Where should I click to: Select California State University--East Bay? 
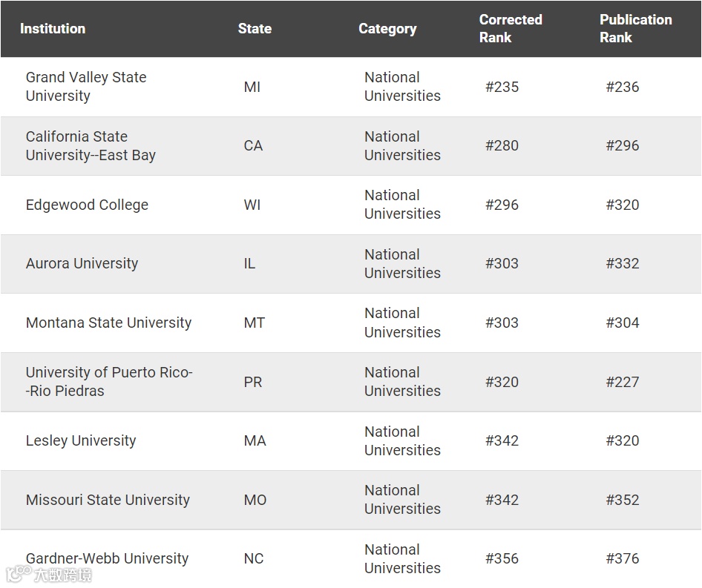tap(91, 146)
